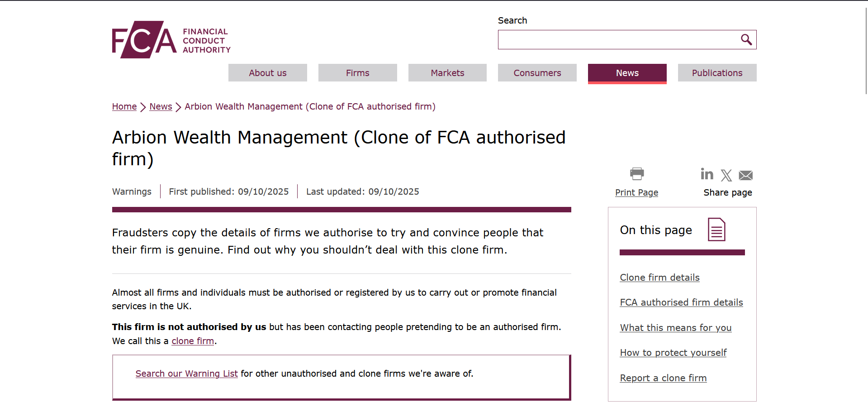The width and height of the screenshot is (868, 412).
Task: Select the News navigation item
Action: [x=627, y=73]
